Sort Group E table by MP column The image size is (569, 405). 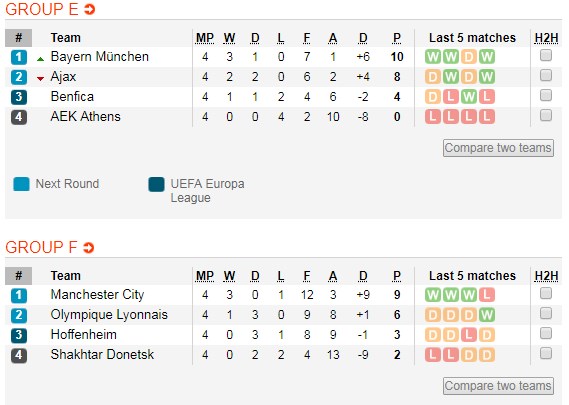point(205,38)
